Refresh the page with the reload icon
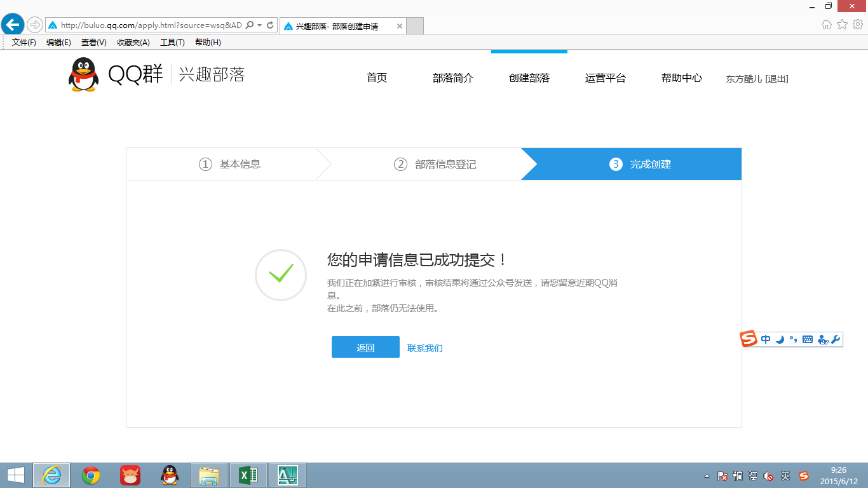 click(x=270, y=25)
